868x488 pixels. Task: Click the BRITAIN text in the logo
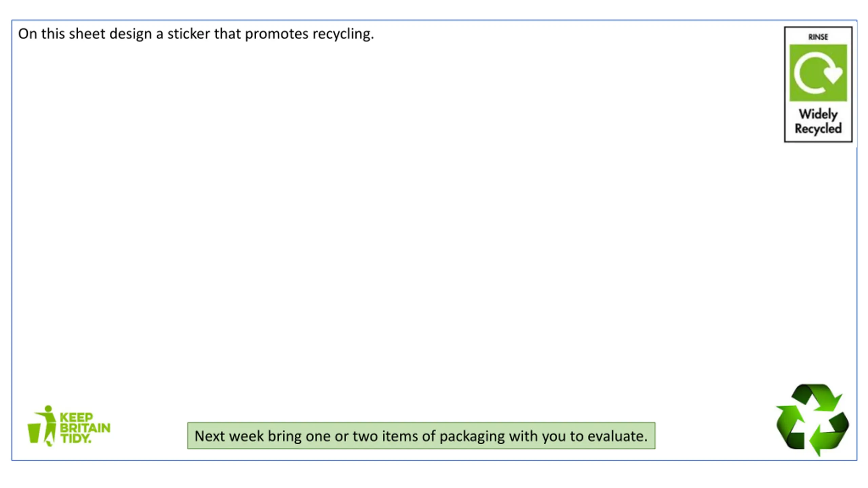85,428
